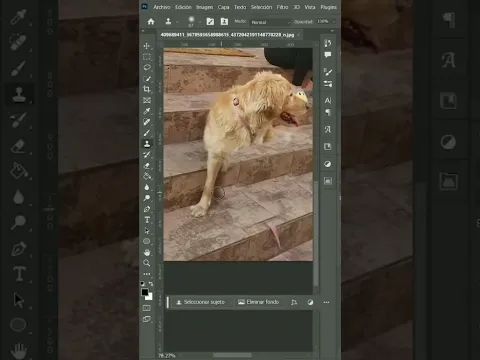
Task: Open the Brushes panel icon
Action: (328, 72)
